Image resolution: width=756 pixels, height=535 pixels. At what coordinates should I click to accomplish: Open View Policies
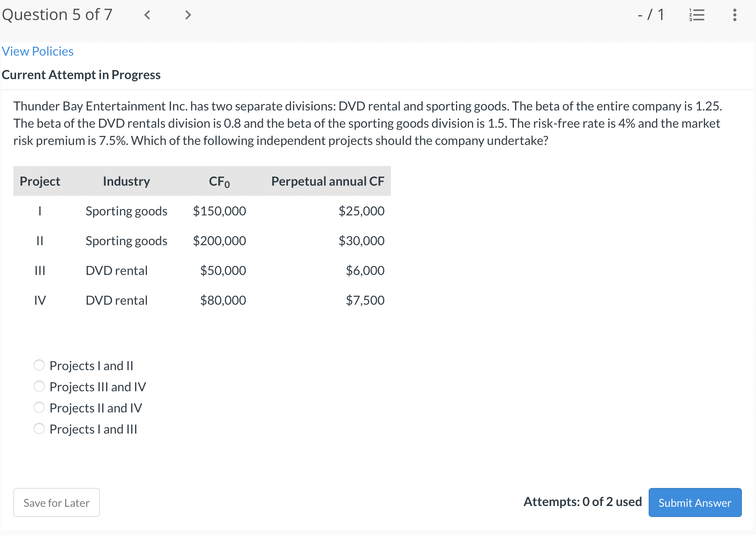click(x=37, y=51)
